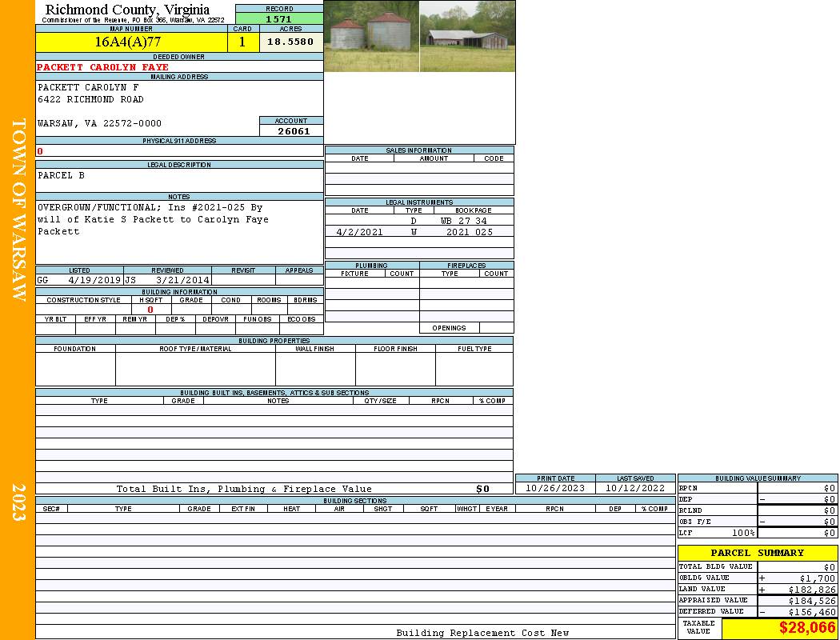Open the barn photo thumbnail
The width and height of the screenshot is (840, 640).
(x=467, y=37)
